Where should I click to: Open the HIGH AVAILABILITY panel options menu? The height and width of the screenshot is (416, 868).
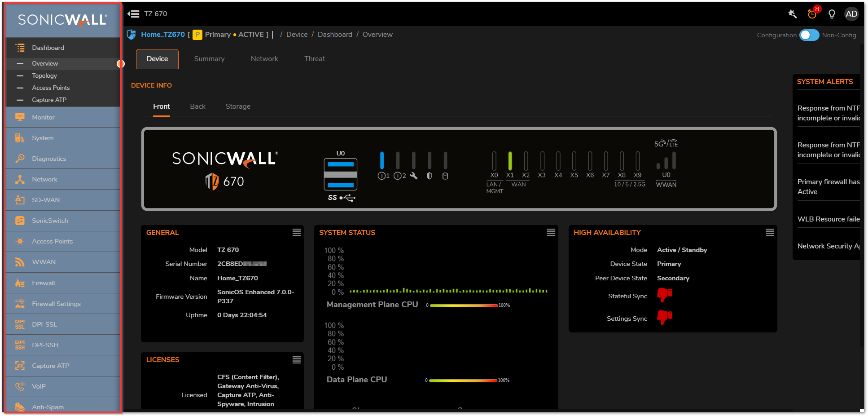[770, 232]
